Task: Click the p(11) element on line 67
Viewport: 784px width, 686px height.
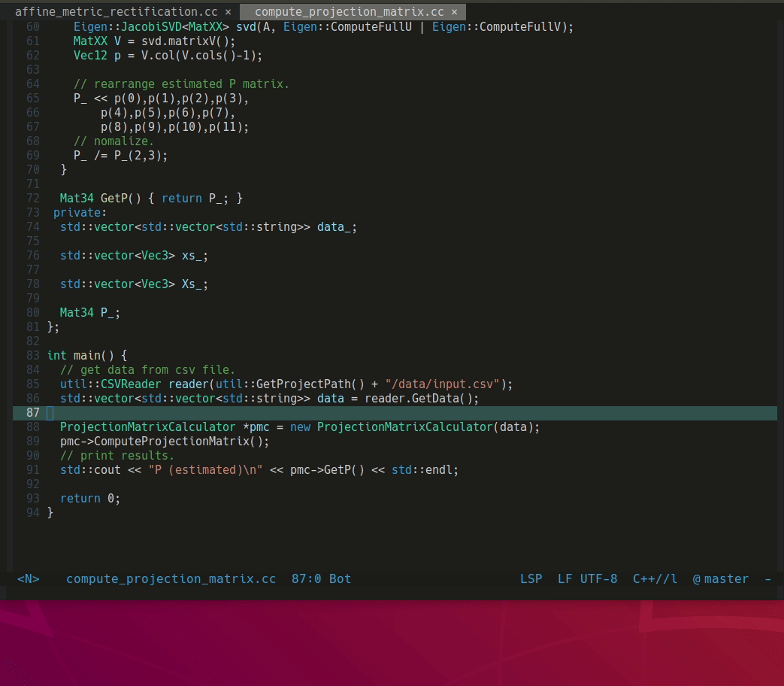Action: (x=226, y=127)
